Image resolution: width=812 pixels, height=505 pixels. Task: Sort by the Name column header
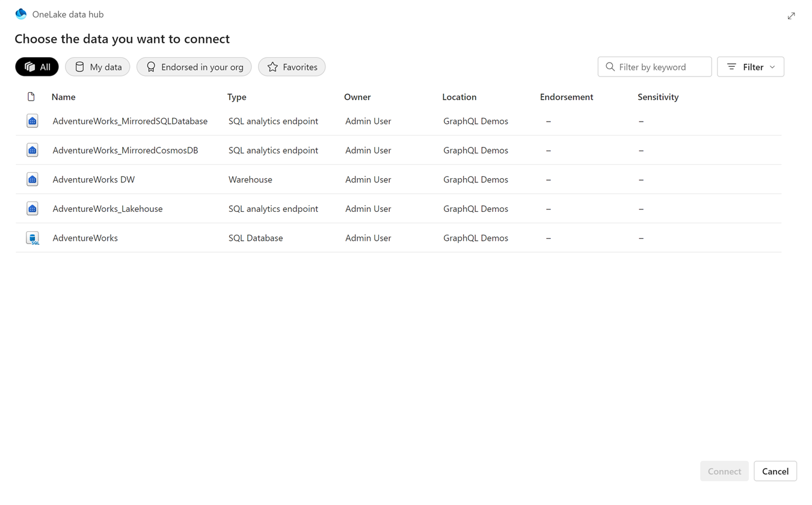tap(64, 97)
